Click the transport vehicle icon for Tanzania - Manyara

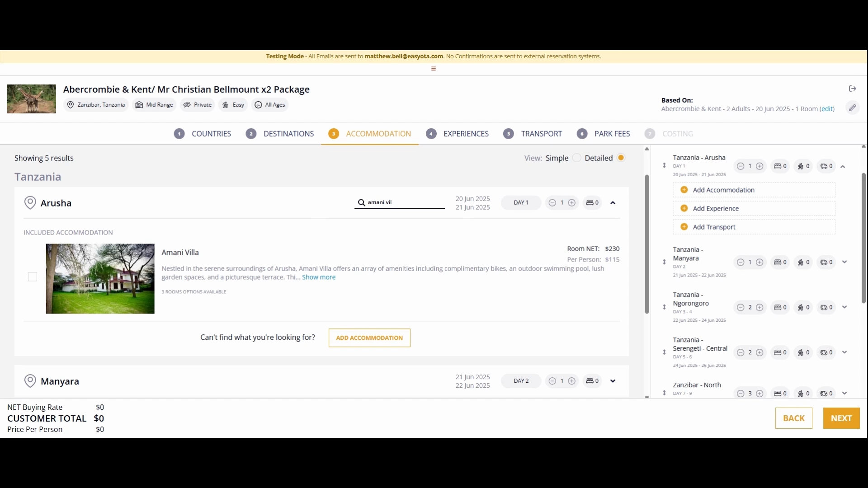click(824, 262)
